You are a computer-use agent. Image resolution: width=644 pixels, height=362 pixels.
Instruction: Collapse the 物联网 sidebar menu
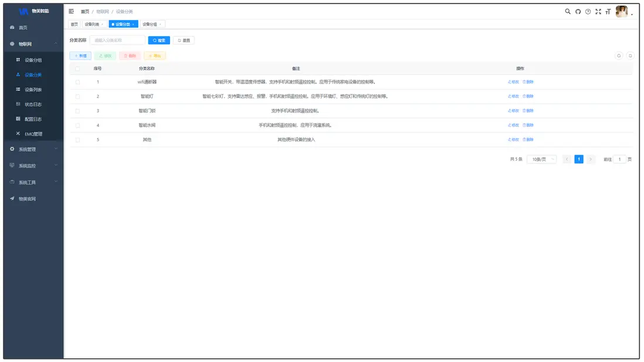[33, 44]
